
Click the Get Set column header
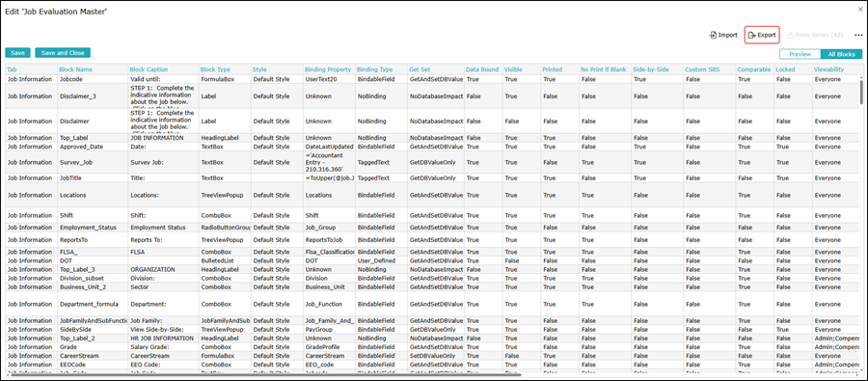(420, 69)
